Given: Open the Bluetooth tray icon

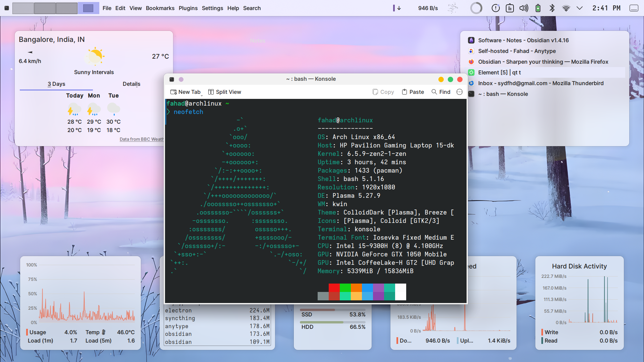Looking at the screenshot, I should pos(552,8).
